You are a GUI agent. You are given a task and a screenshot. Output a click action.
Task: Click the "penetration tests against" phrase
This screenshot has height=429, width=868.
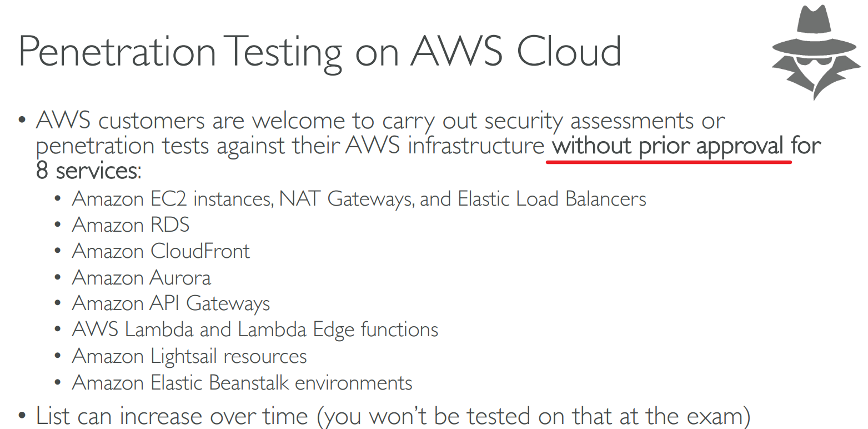(164, 146)
